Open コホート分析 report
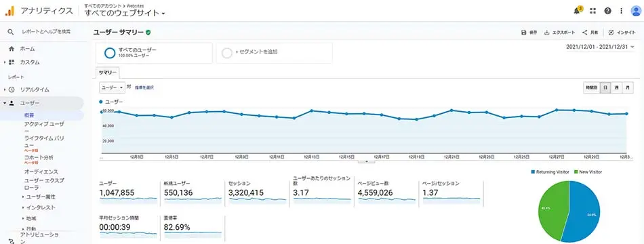Image resolution: width=644 pixels, height=244 pixels. (x=39, y=157)
